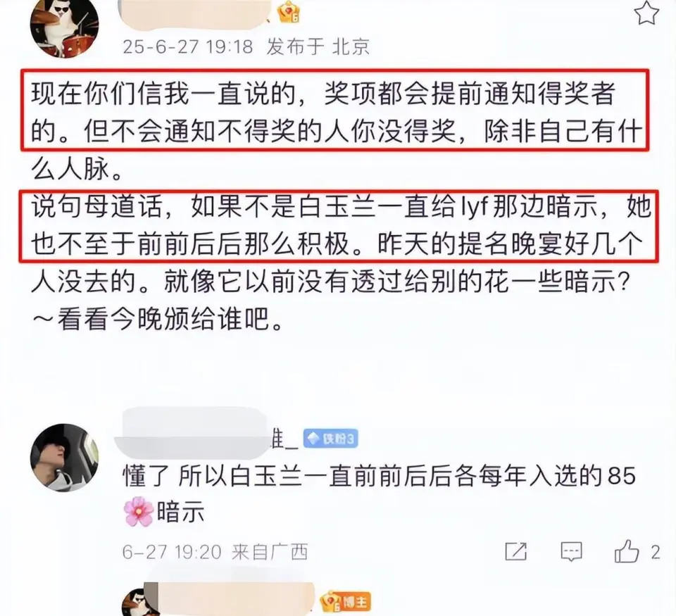Open the blurred username of the post author
Viewport: 676px width, 616px height.
[x=194, y=14]
